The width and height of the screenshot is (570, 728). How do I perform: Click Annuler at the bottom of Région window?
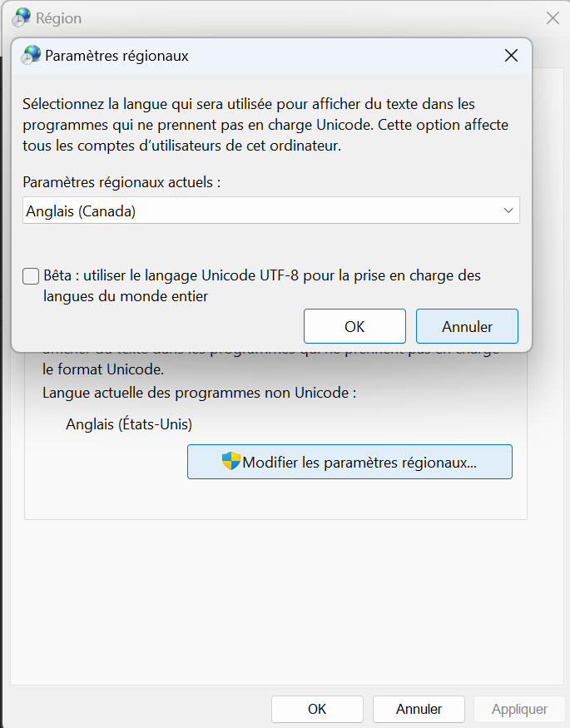(x=419, y=709)
